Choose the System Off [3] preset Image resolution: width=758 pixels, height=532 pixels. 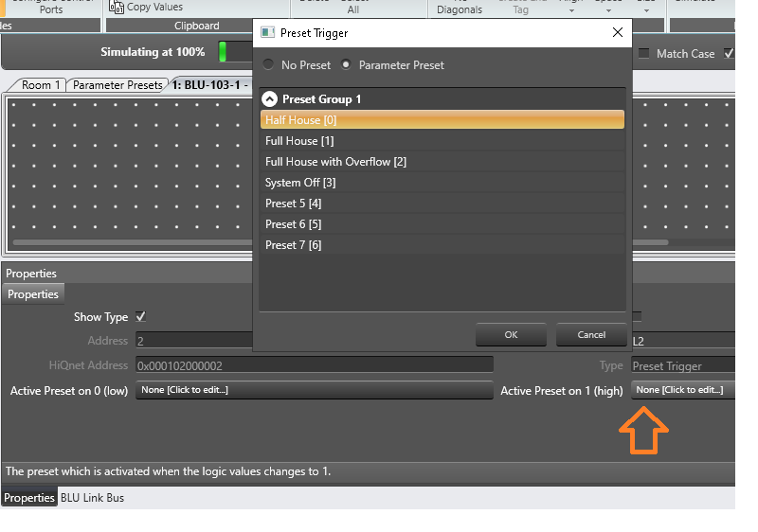(300, 183)
